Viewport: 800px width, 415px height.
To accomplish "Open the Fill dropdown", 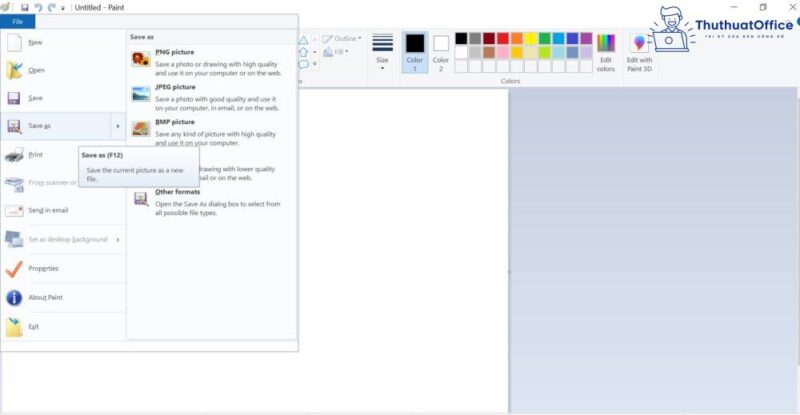I will click(341, 51).
